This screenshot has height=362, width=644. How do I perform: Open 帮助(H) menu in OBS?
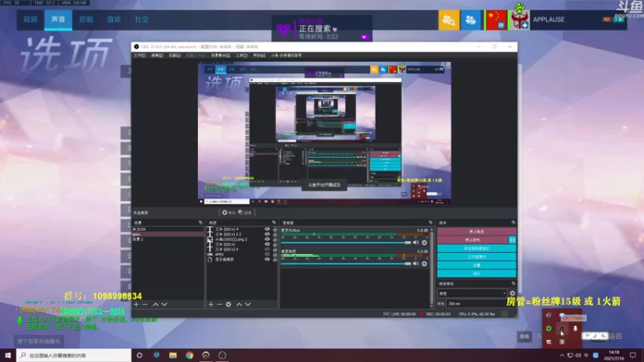tap(259, 56)
